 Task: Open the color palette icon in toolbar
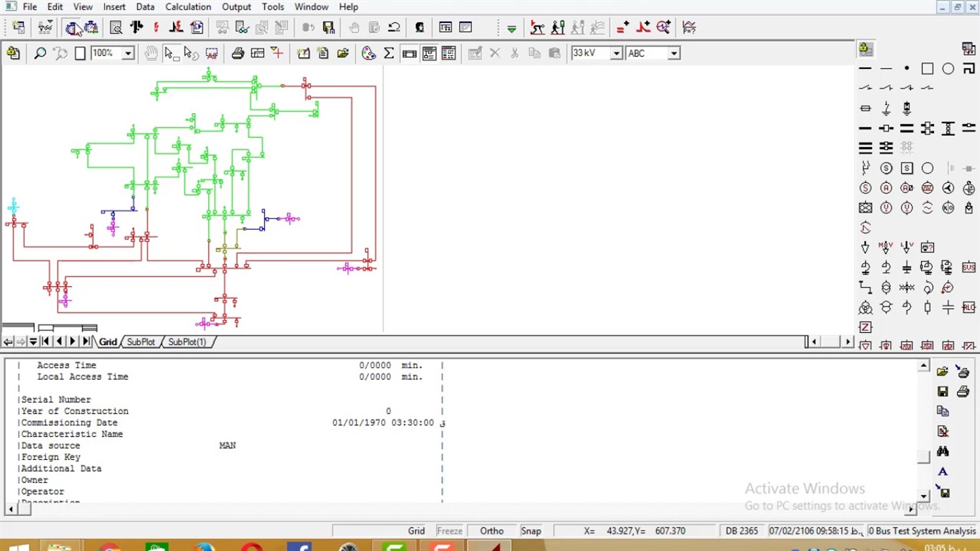368,53
